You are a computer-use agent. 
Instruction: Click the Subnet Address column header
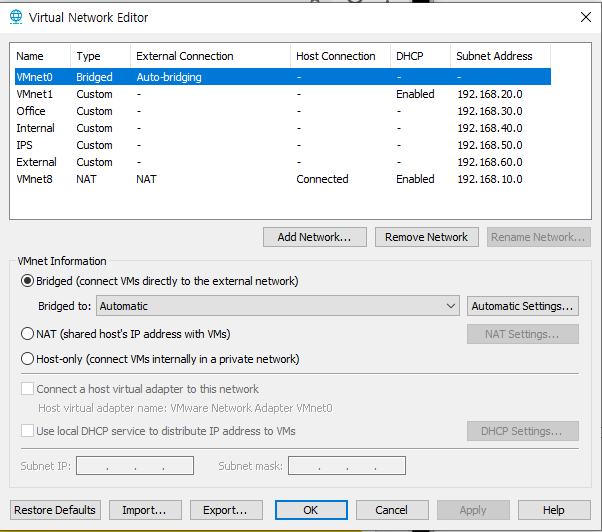coord(500,56)
